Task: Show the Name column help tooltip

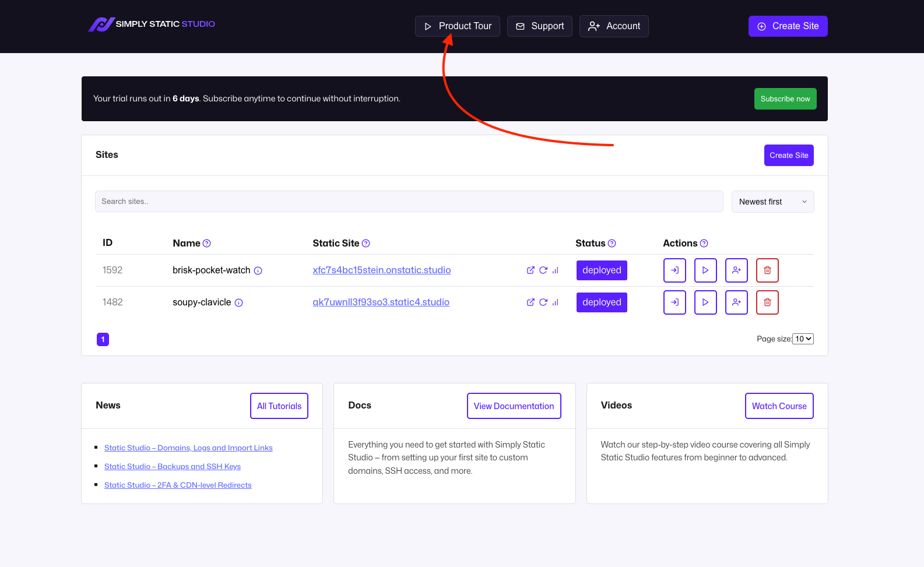Action: pos(206,244)
